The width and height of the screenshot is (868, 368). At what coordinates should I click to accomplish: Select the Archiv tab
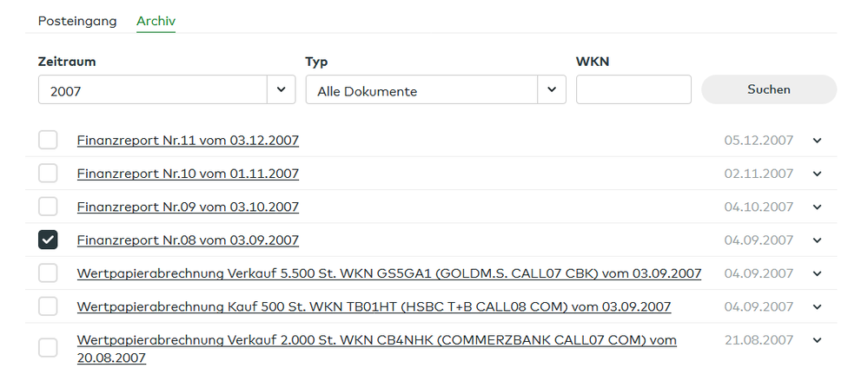[x=156, y=21]
